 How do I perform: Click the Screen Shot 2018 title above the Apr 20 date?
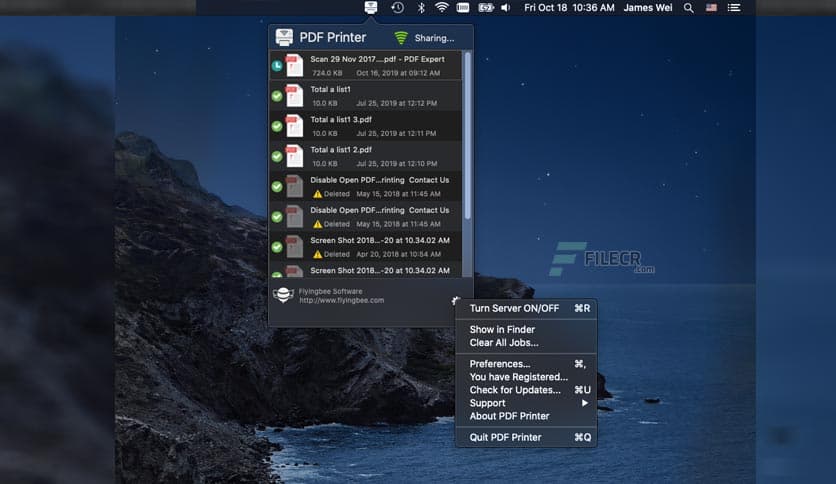pos(380,240)
